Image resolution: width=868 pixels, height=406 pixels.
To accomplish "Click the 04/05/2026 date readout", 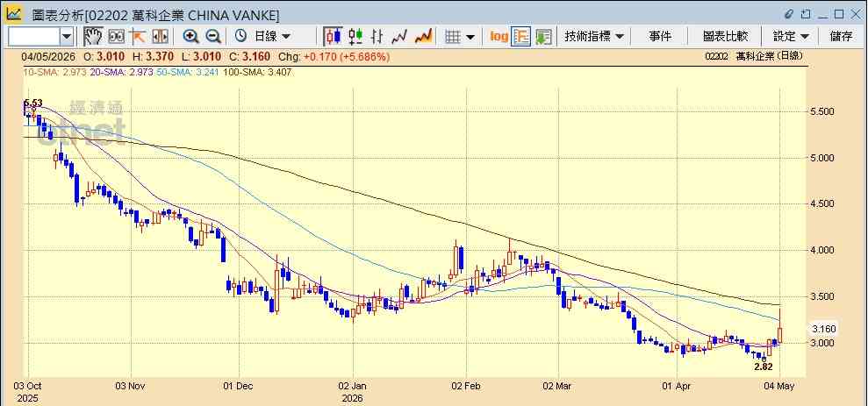I will (x=48, y=56).
